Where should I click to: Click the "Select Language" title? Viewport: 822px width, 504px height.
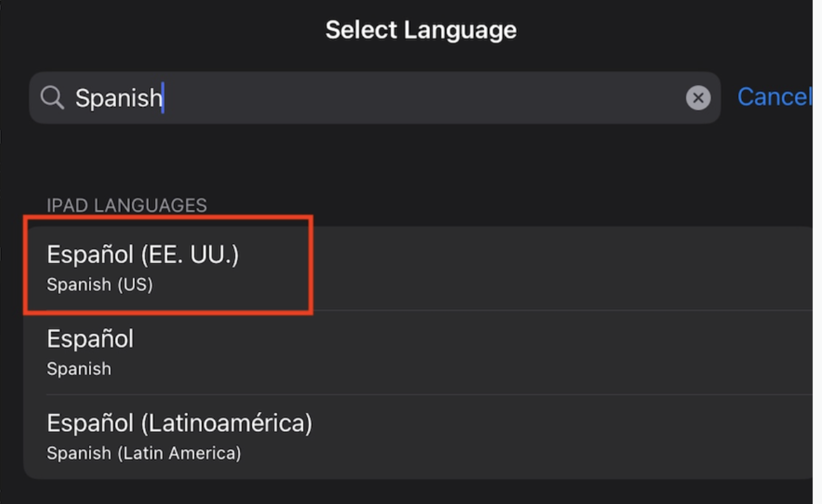(x=421, y=30)
